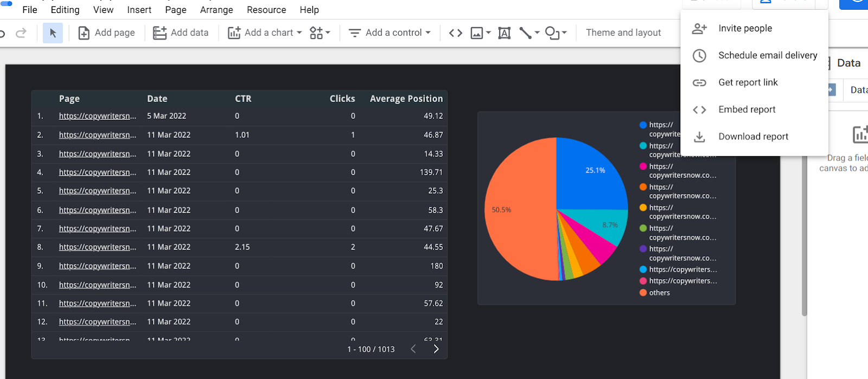868x379 pixels.
Task: Open the copywritersnow link in row 1
Action: (x=98, y=116)
